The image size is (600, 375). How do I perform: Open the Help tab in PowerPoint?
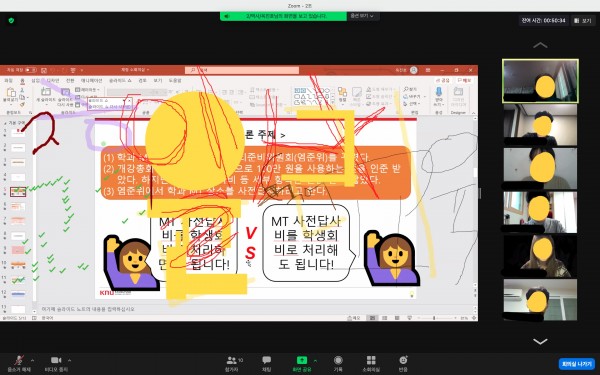coord(175,81)
